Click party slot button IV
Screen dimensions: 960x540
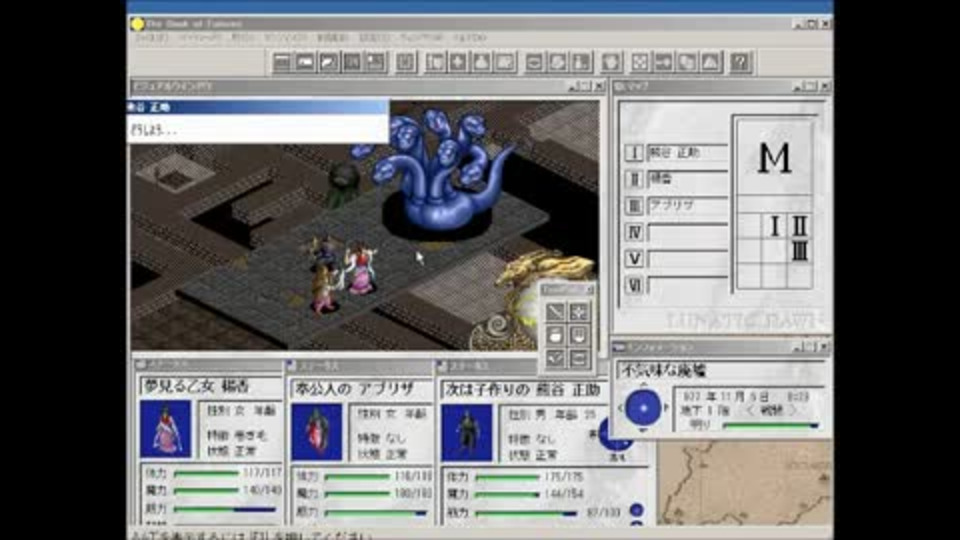click(x=634, y=232)
